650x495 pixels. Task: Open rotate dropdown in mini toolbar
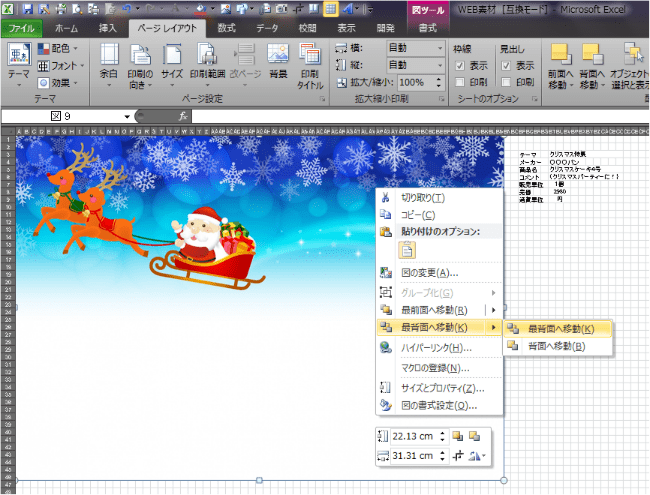477,456
